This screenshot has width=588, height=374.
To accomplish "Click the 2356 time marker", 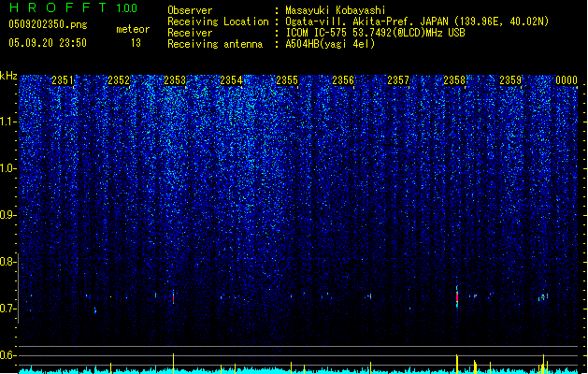I will (343, 80).
